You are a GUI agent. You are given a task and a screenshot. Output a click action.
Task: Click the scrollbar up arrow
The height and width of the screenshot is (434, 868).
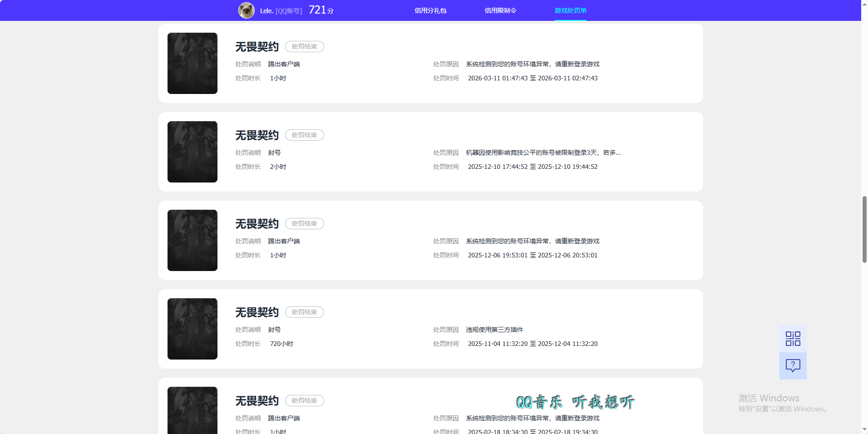864,4
